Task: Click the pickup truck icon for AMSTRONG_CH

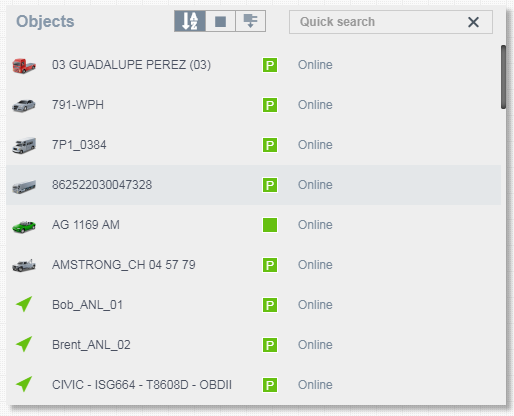Action: pyautogui.click(x=24, y=265)
